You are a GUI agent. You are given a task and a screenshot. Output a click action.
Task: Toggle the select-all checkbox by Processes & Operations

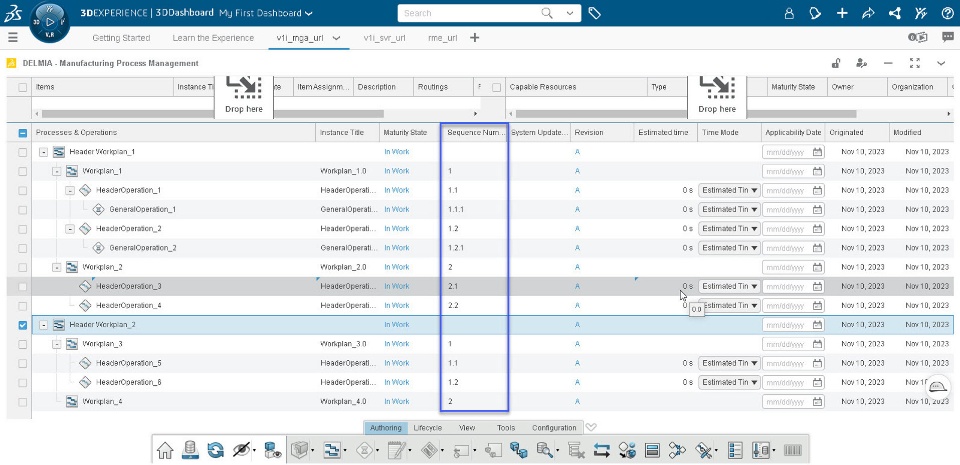tap(23, 133)
